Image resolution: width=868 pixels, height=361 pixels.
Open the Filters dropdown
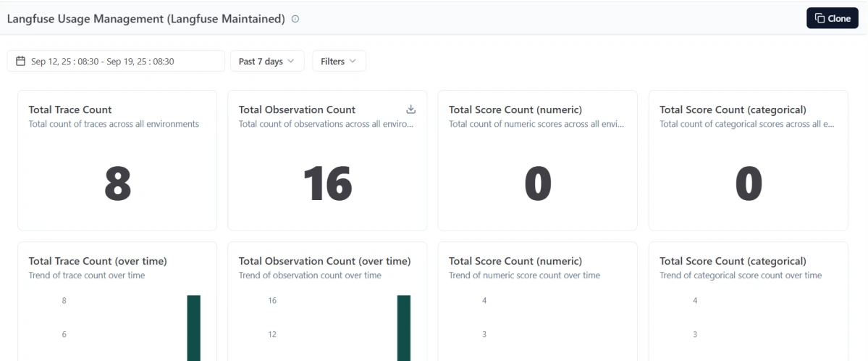click(x=340, y=61)
